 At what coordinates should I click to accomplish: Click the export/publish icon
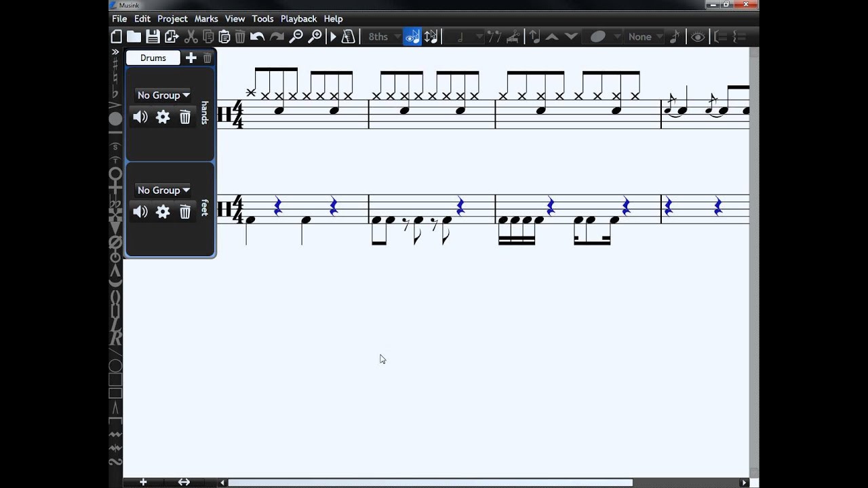pyautogui.click(x=171, y=37)
